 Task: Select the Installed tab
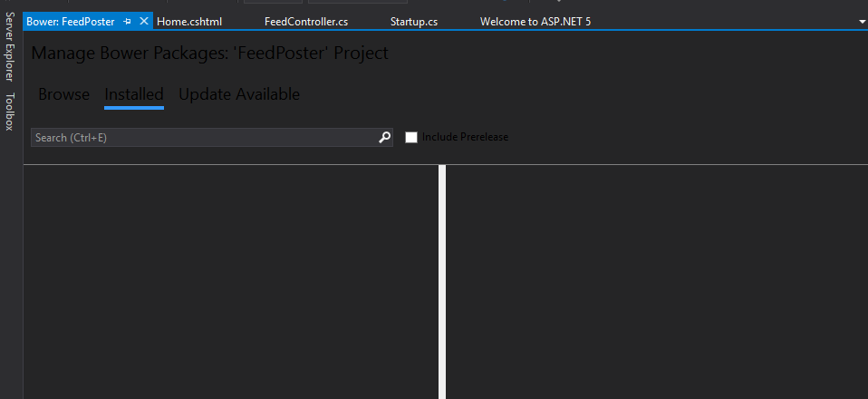click(134, 94)
